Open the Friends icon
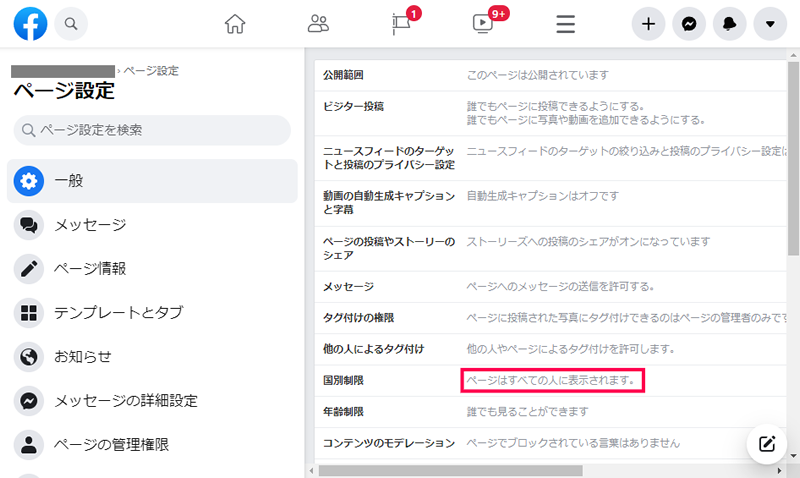The image size is (800, 478). [318, 23]
